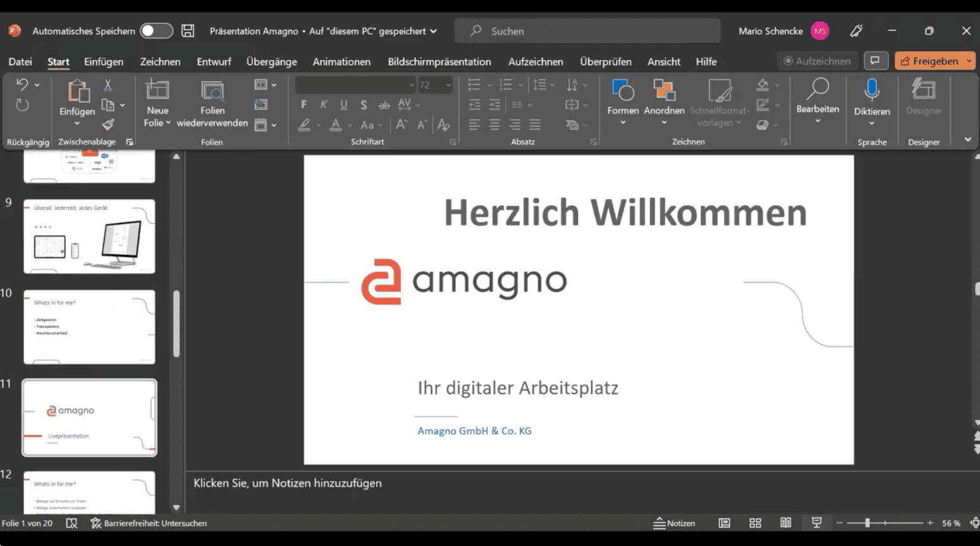Click the align left icon
The width and height of the screenshot is (980, 546).
(x=474, y=124)
